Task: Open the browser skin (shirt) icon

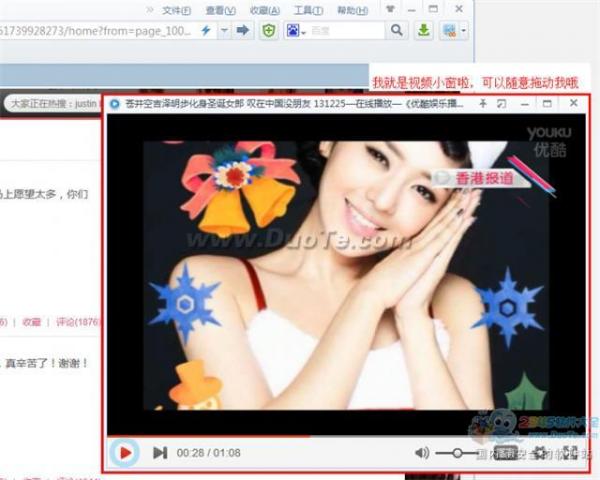Action: click(x=390, y=9)
